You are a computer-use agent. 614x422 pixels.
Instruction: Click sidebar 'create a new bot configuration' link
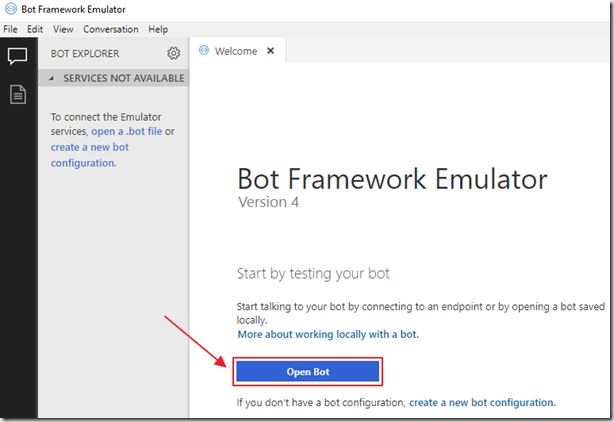[x=90, y=155]
